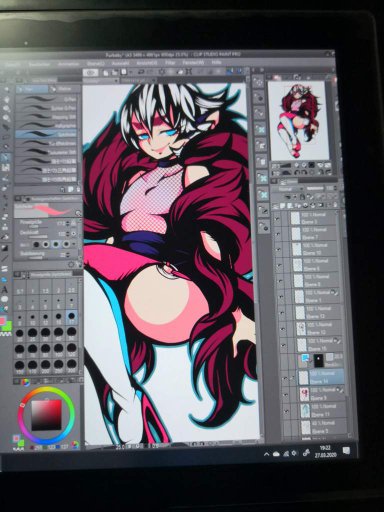Hide layer Ebene 7 with eye icon
The image size is (384, 512).
point(277,234)
